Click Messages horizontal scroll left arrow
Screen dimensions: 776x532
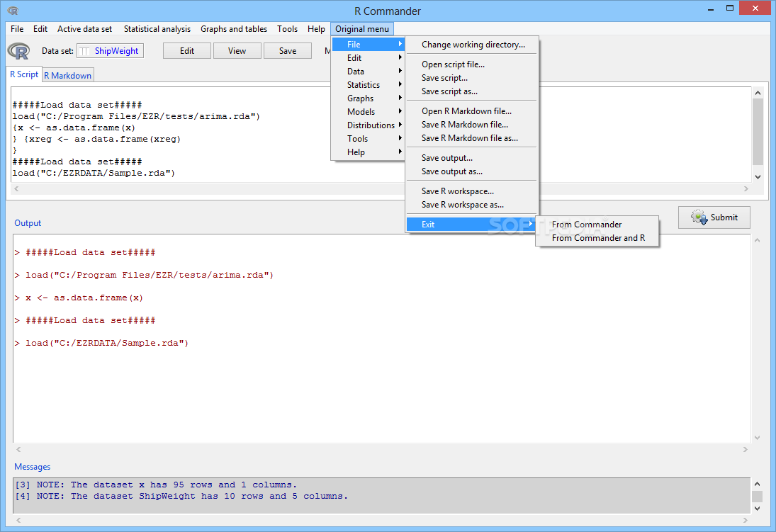[18, 520]
